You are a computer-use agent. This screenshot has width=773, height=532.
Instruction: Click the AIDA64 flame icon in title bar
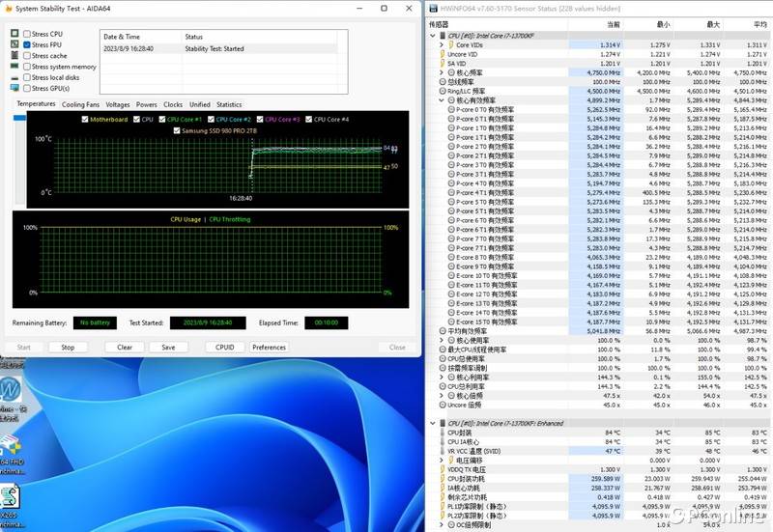click(8, 9)
